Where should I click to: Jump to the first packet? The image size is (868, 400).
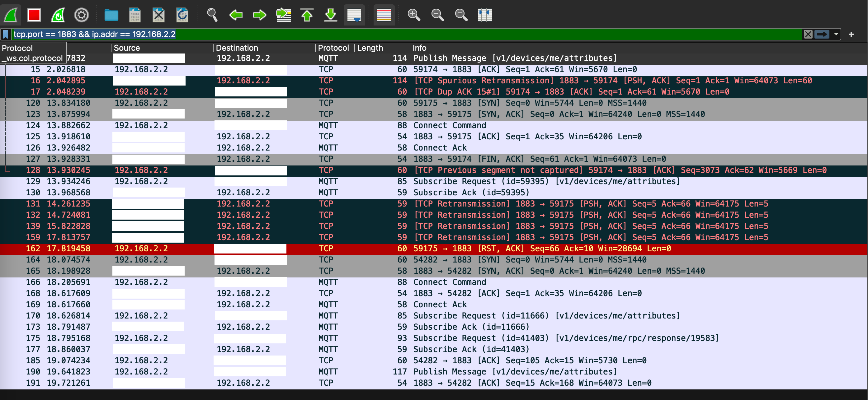307,15
